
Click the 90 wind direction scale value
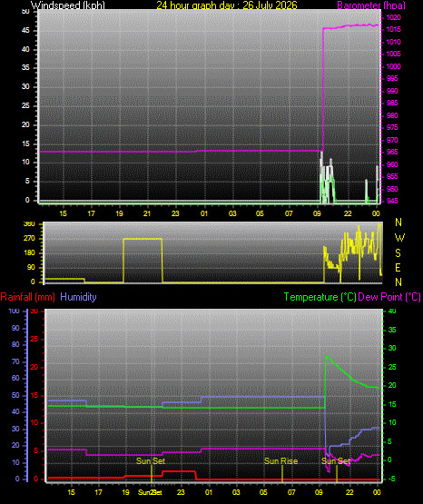tap(31, 268)
